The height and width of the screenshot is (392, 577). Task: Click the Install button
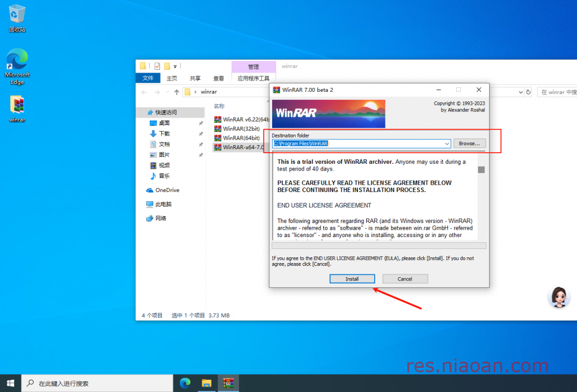click(x=352, y=279)
